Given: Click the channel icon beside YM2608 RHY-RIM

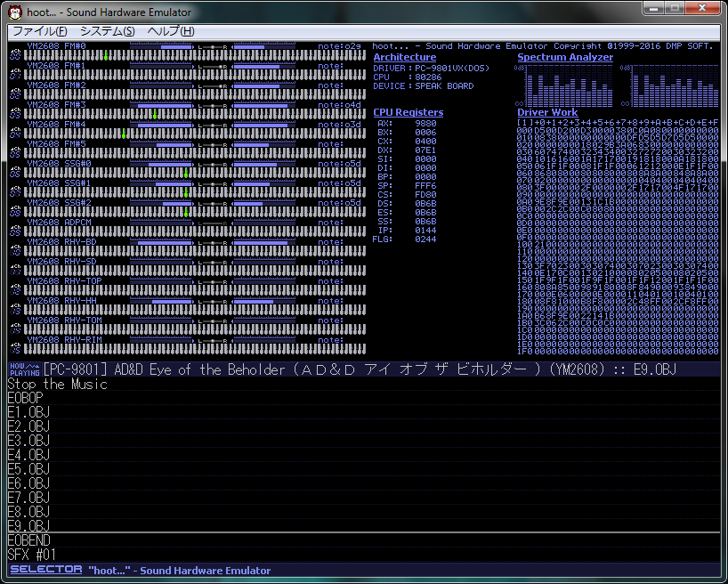Looking at the screenshot, I should 15,348.
